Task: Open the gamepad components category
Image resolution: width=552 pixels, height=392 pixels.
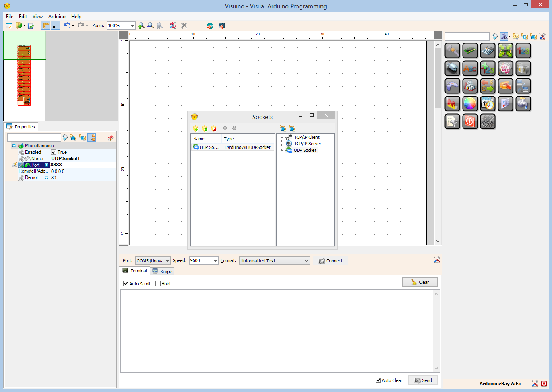Action: click(452, 86)
